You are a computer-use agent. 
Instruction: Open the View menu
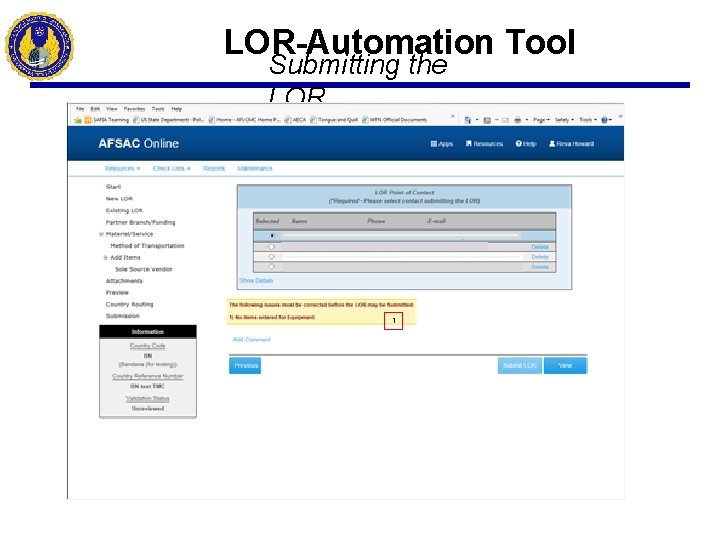112,109
